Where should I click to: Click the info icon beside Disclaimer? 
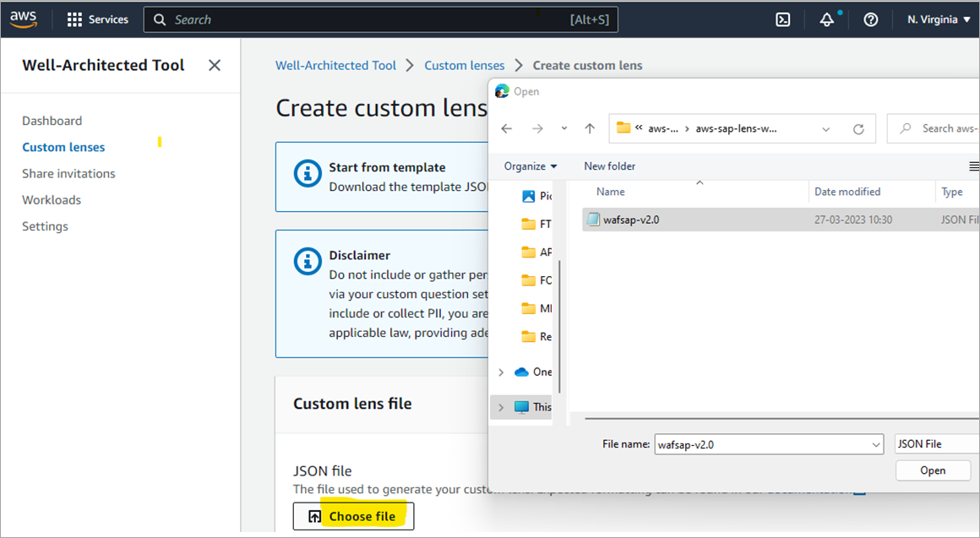(x=308, y=262)
